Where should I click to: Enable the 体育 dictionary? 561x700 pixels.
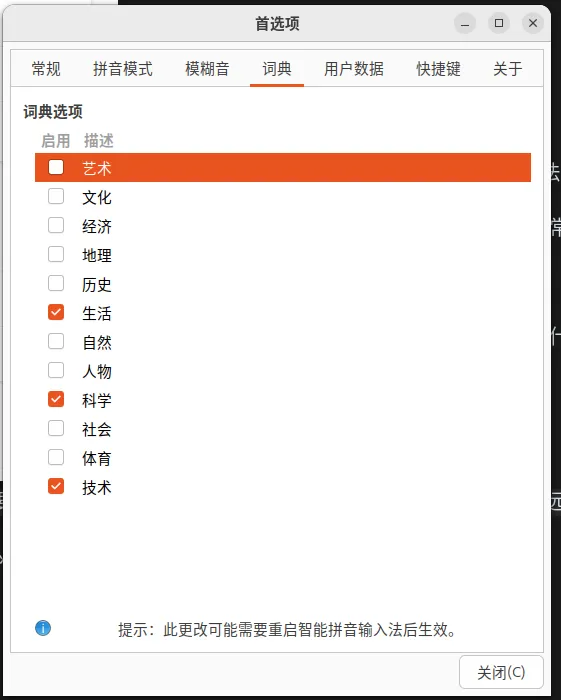56,458
